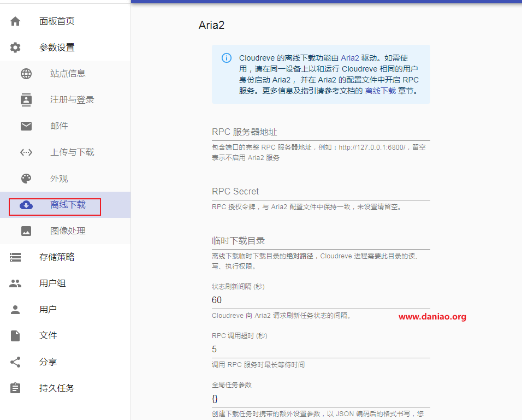Click the RPC 服务器地址 input field

tap(321, 132)
